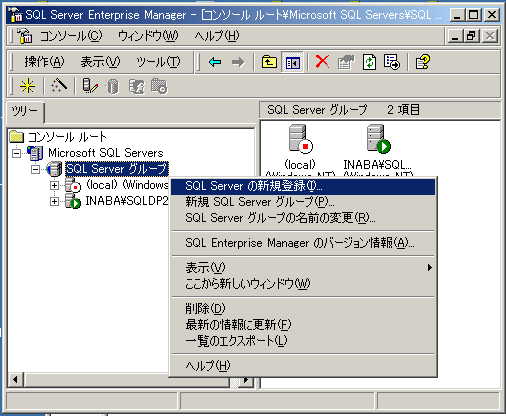The height and width of the screenshot is (416, 506).
Task: Open the 操作(A) menu
Action: [x=44, y=62]
